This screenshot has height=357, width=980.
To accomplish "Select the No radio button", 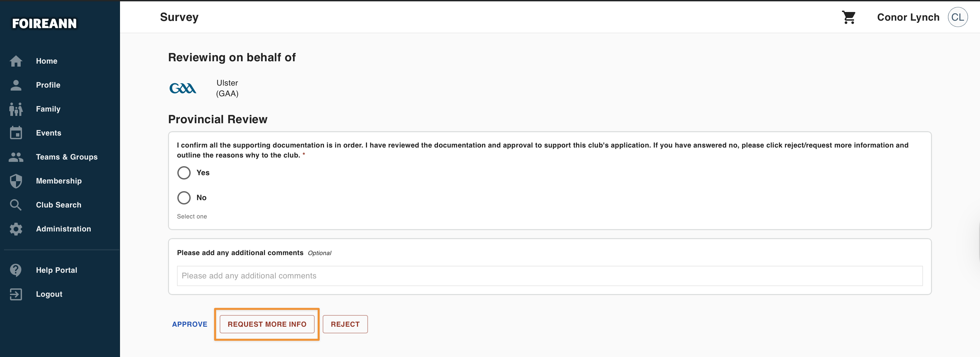I will [184, 198].
